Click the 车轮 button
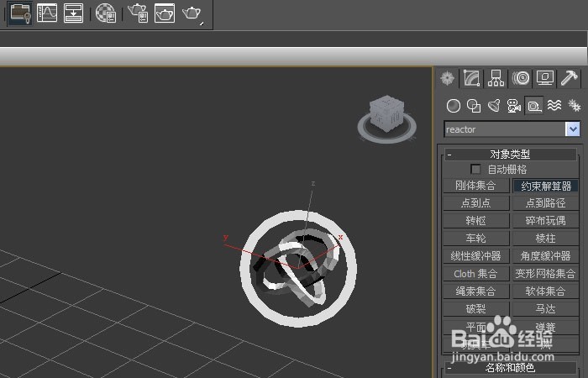This screenshot has width=588, height=378. click(476, 239)
